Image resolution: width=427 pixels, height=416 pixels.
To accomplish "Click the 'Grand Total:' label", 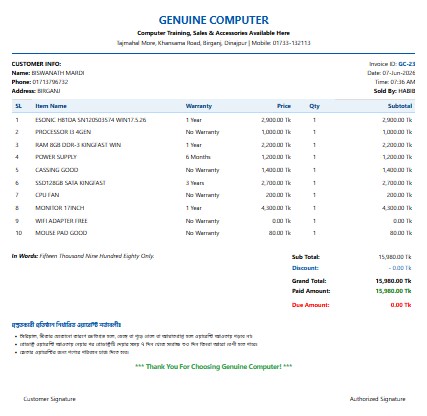I will pyautogui.click(x=309, y=281).
